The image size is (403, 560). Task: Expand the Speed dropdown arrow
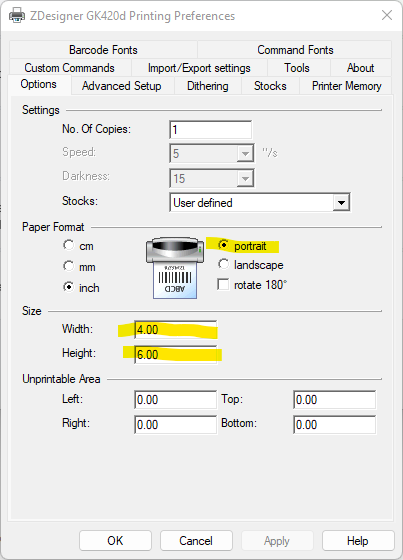(x=245, y=154)
